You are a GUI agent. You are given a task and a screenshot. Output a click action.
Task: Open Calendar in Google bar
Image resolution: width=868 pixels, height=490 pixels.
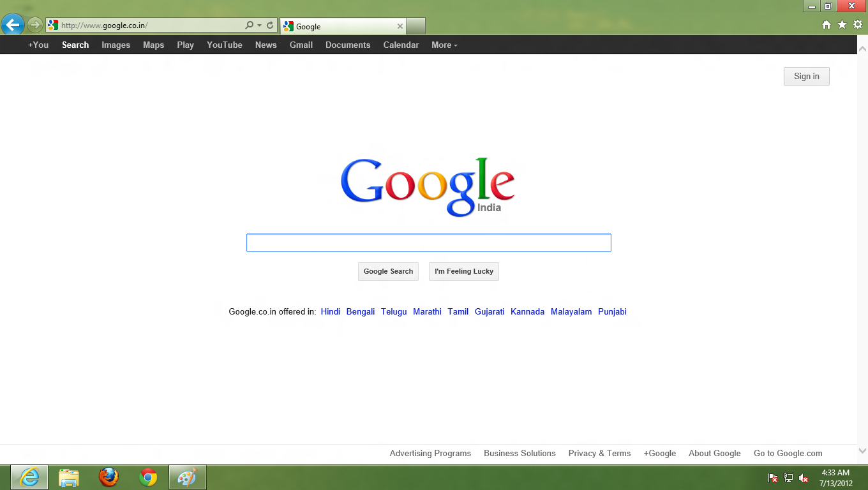(401, 45)
